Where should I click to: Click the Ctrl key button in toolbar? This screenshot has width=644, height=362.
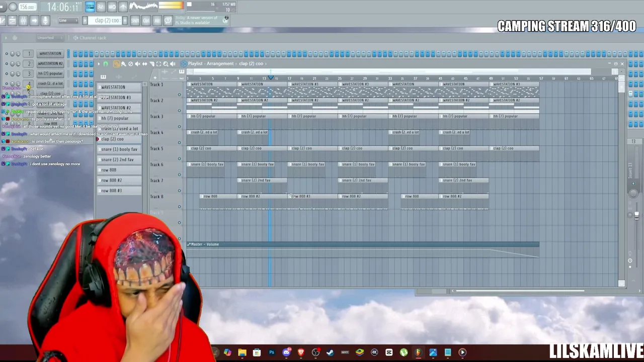[146, 21]
